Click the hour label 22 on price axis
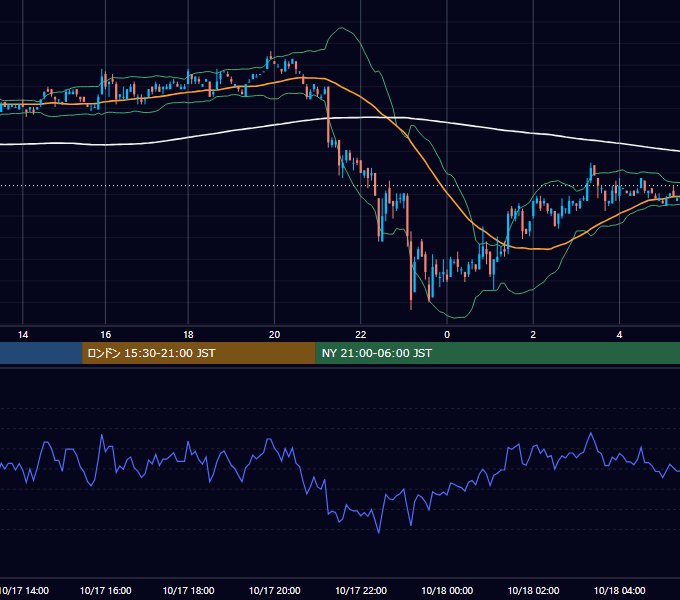 (361, 335)
